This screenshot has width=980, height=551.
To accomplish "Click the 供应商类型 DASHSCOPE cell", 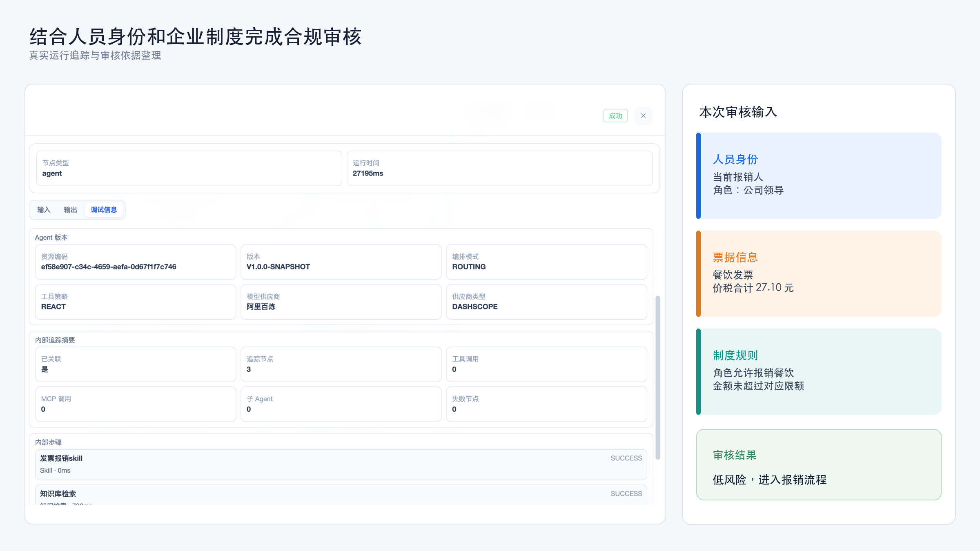I will [547, 302].
